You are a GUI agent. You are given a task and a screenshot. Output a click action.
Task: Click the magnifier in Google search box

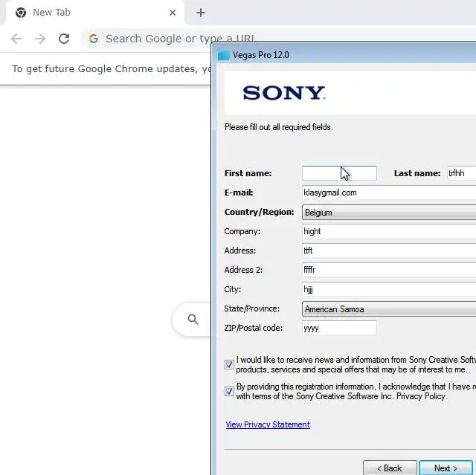point(193,320)
